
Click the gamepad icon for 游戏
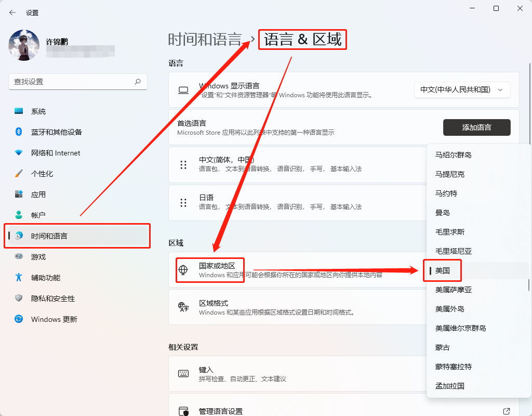click(x=19, y=256)
